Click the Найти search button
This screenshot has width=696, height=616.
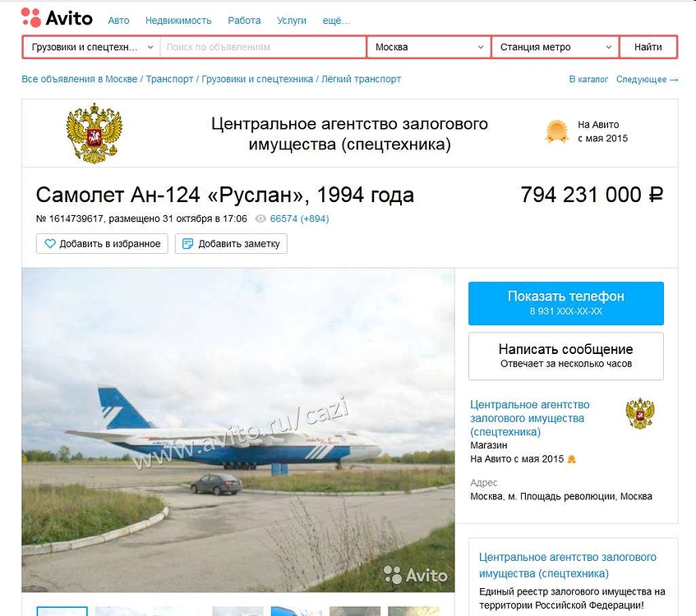point(648,47)
